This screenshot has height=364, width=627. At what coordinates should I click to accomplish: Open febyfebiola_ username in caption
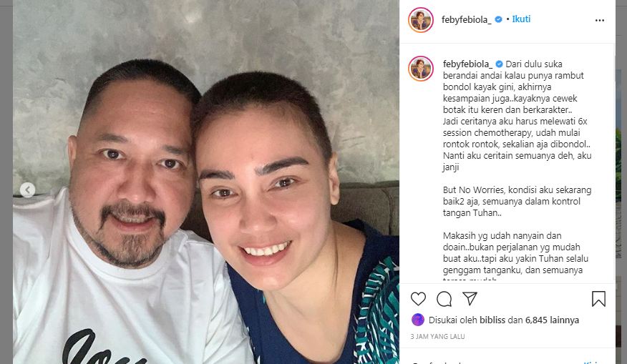(x=467, y=64)
